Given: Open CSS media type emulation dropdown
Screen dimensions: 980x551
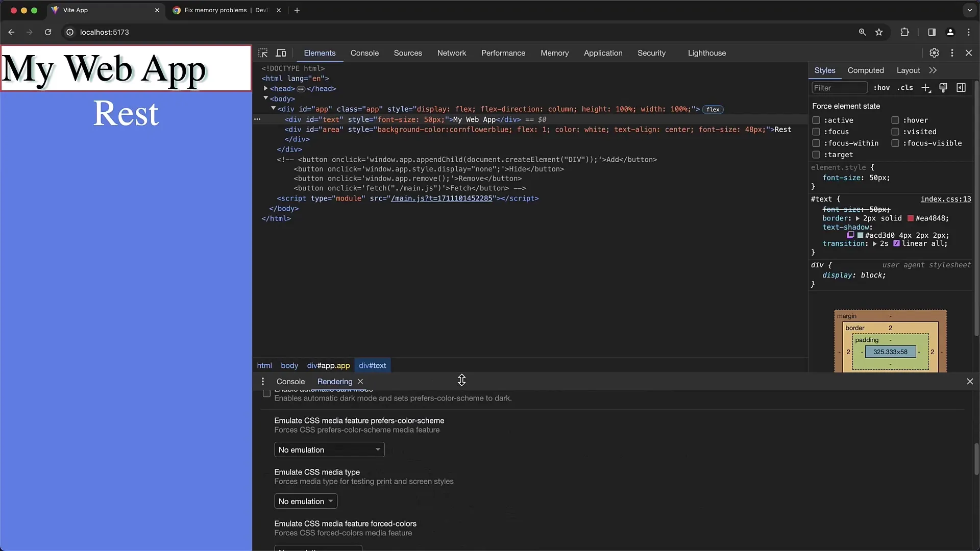Looking at the screenshot, I should (x=306, y=502).
